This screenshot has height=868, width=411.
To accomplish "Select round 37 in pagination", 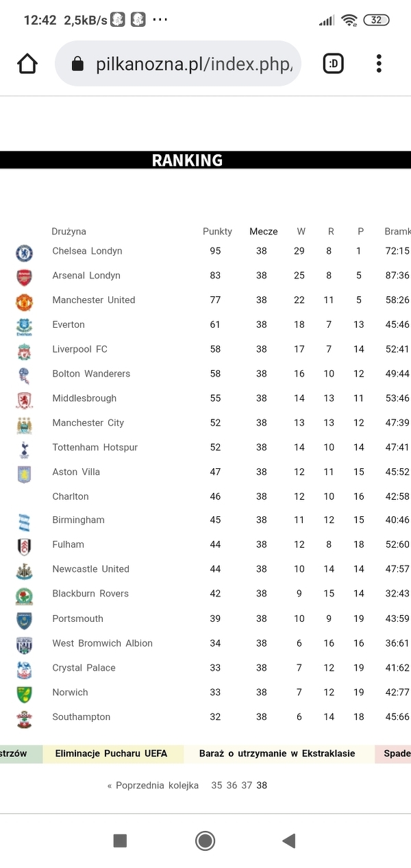I will click(x=247, y=785).
